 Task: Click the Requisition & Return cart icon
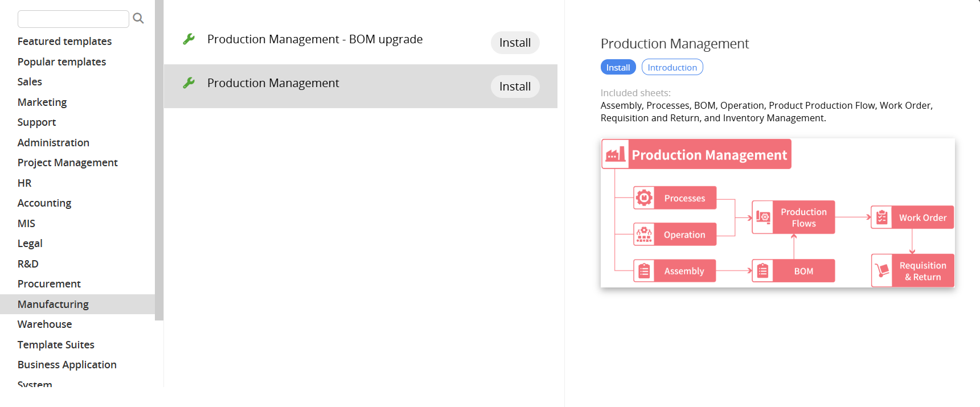(x=882, y=270)
